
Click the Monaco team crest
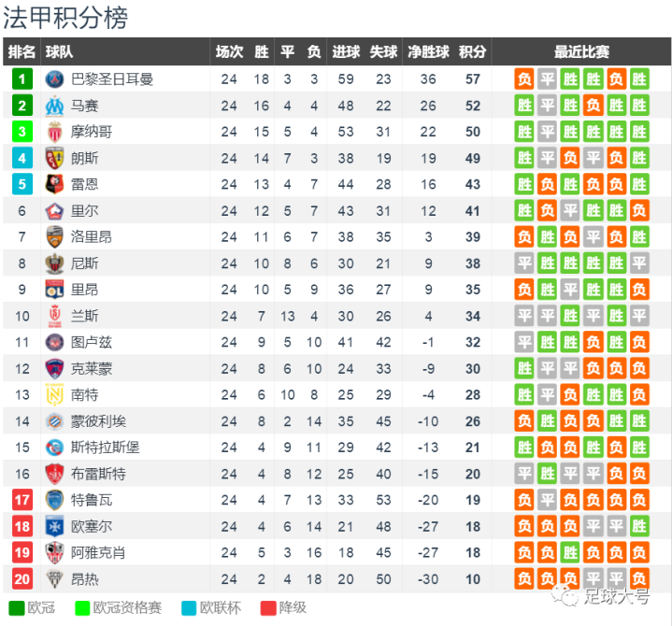pyautogui.click(x=54, y=132)
